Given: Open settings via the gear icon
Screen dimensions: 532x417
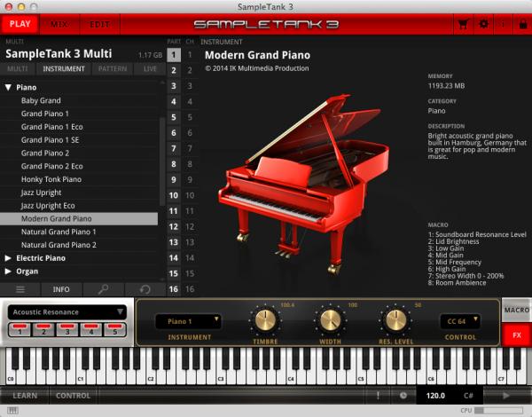Looking at the screenshot, I should [x=483, y=24].
